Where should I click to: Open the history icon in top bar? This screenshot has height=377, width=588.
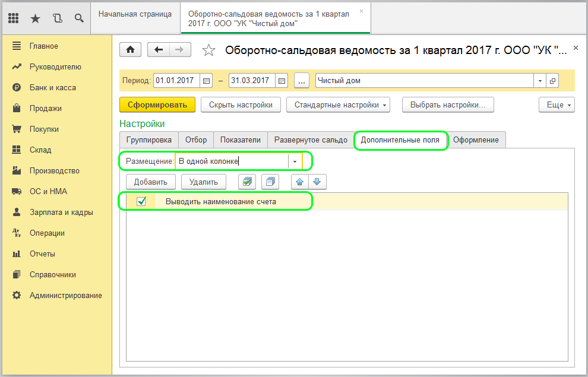pyautogui.click(x=57, y=18)
